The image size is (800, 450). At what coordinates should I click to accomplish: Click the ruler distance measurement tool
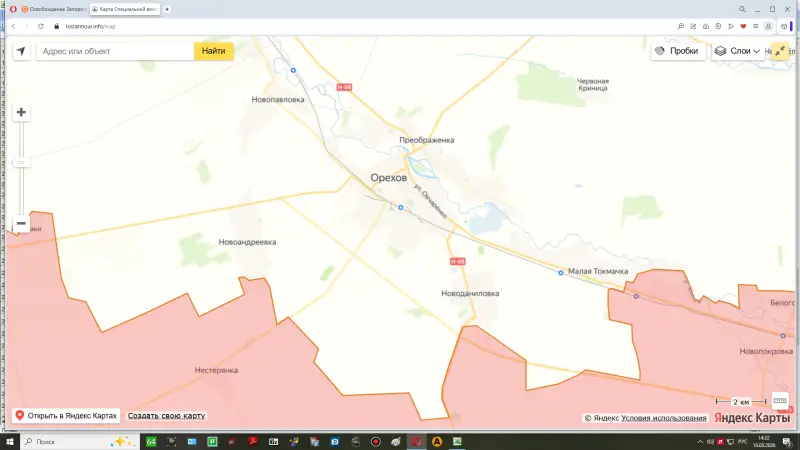tap(780, 400)
